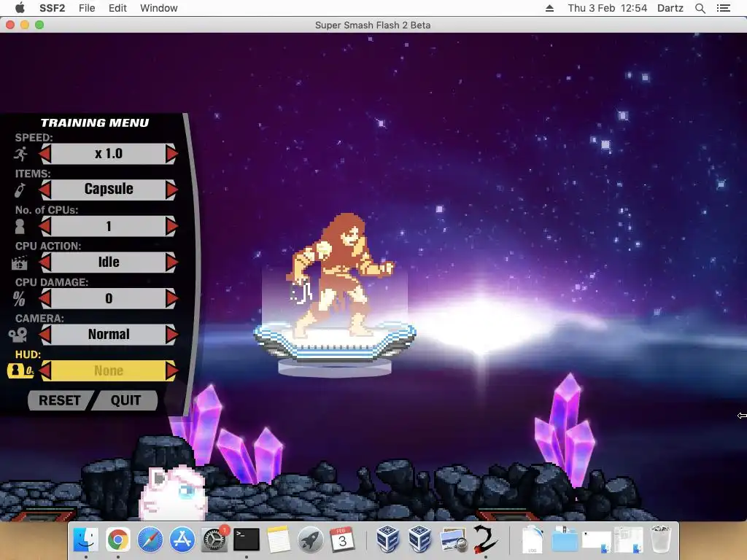Open Spotlight search magnifier
Image resolution: width=747 pixels, height=560 pixels.
pyautogui.click(x=700, y=8)
